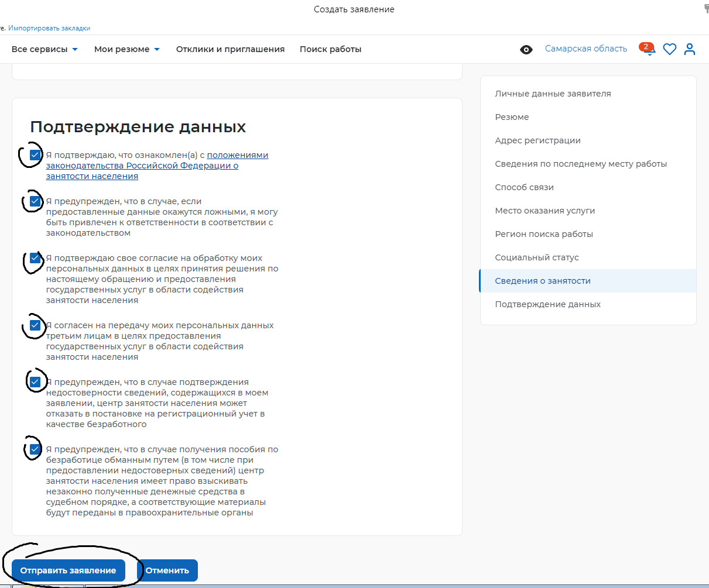Open Отклики и приглашения
Image resolution: width=709 pixels, height=588 pixels.
pos(230,49)
